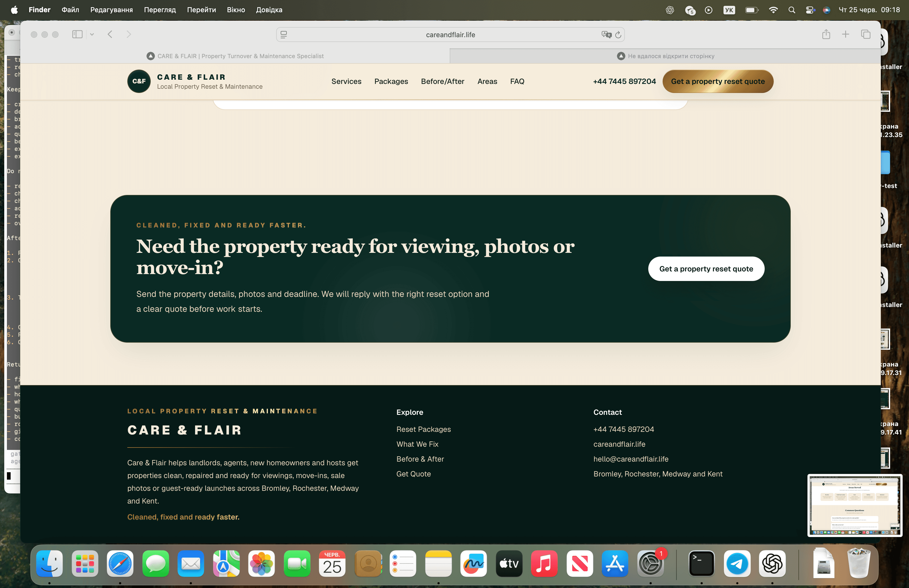The width and height of the screenshot is (909, 588).
Task: Open the screenshot preview thumbnail
Action: click(x=855, y=506)
